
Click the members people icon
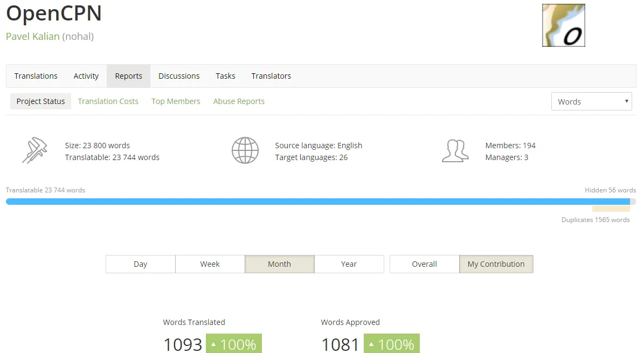455,151
